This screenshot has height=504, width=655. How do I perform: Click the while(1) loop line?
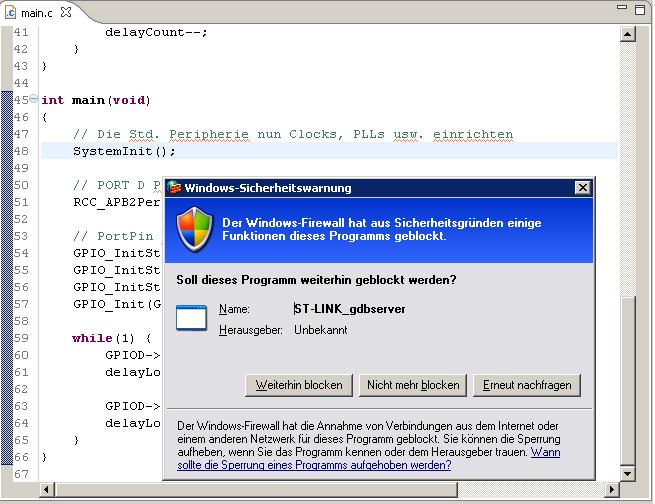(x=111, y=338)
